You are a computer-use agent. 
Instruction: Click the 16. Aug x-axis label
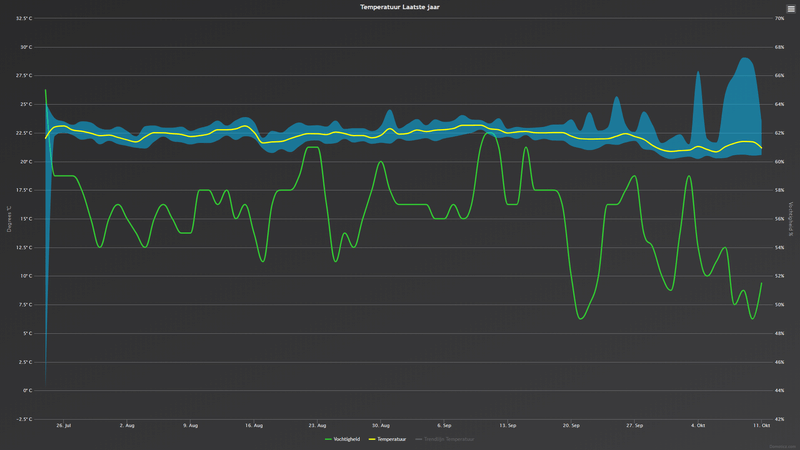coord(254,425)
